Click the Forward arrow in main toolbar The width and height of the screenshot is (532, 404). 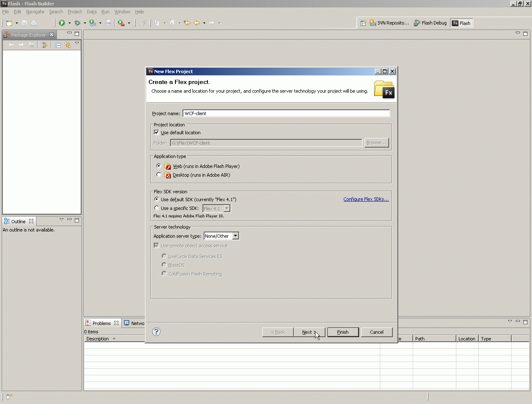click(212, 23)
